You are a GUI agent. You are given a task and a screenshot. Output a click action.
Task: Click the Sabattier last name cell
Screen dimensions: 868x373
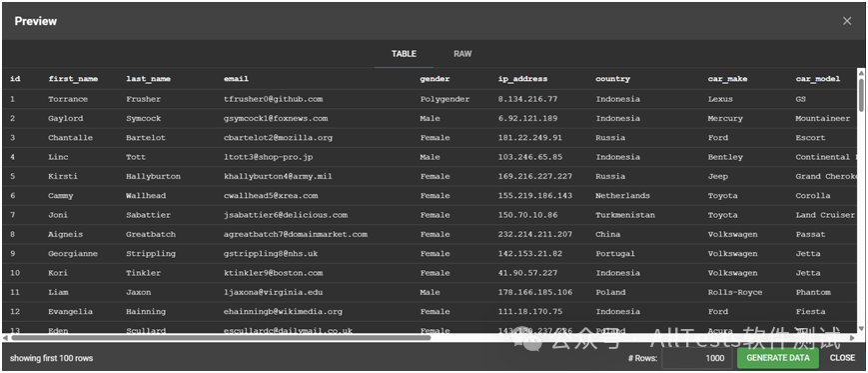pyautogui.click(x=149, y=215)
